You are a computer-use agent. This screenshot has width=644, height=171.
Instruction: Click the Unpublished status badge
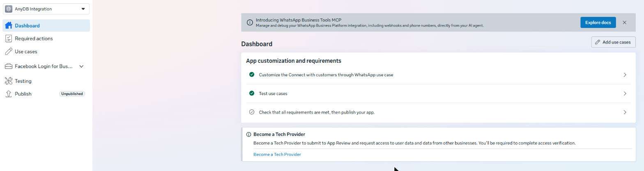[72, 94]
